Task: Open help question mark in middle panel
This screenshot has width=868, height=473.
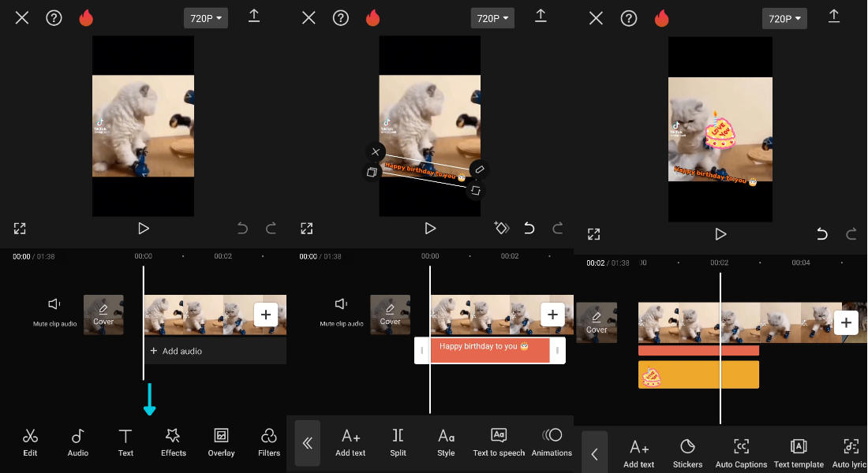Action: pyautogui.click(x=340, y=18)
